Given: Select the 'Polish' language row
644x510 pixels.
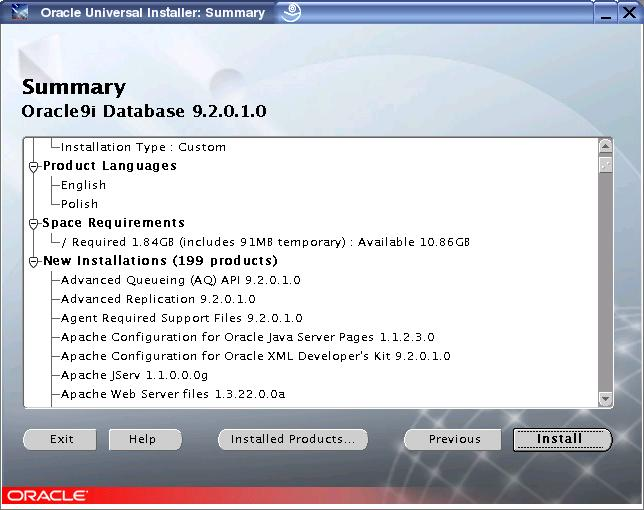Looking at the screenshot, I should (79, 204).
